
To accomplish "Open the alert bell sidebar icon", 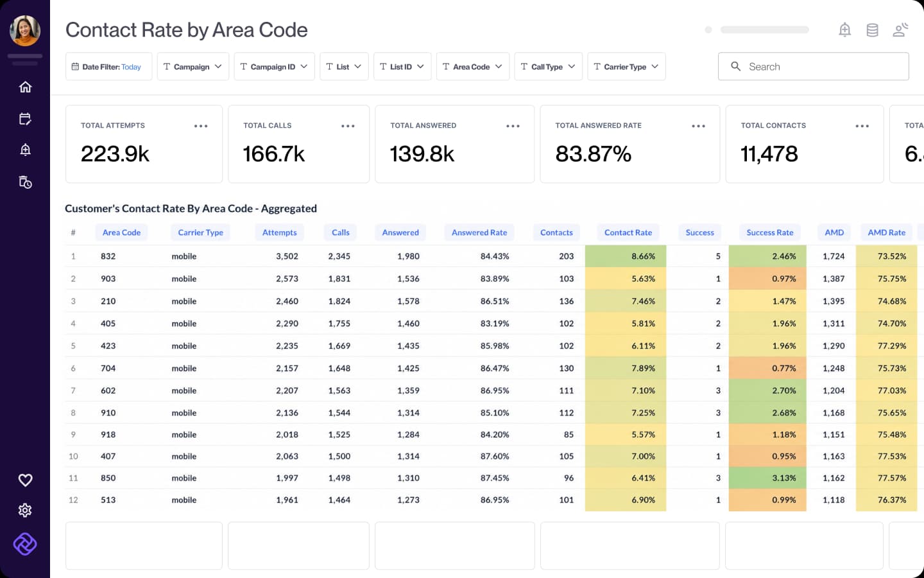I will (x=25, y=150).
